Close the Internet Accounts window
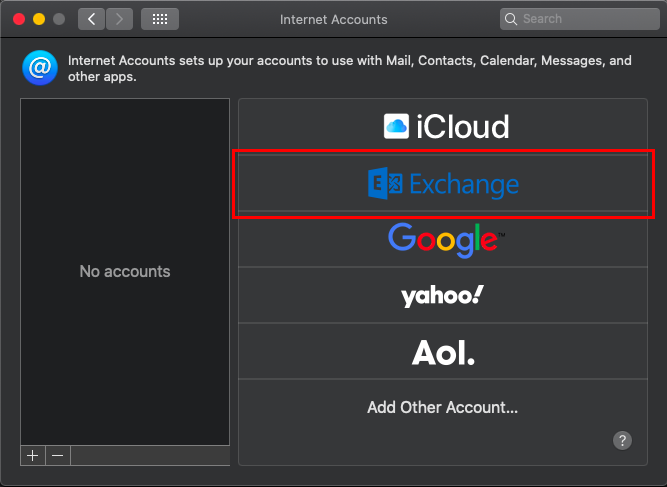 (x=19, y=19)
